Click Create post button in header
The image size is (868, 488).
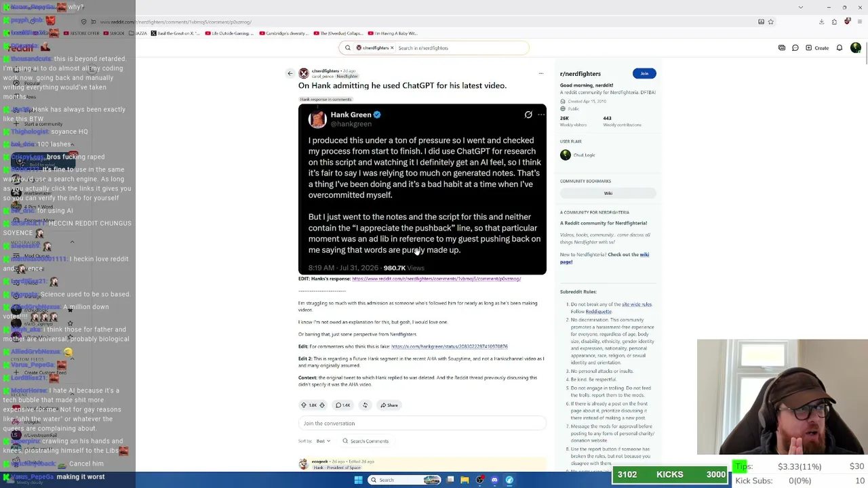click(818, 48)
